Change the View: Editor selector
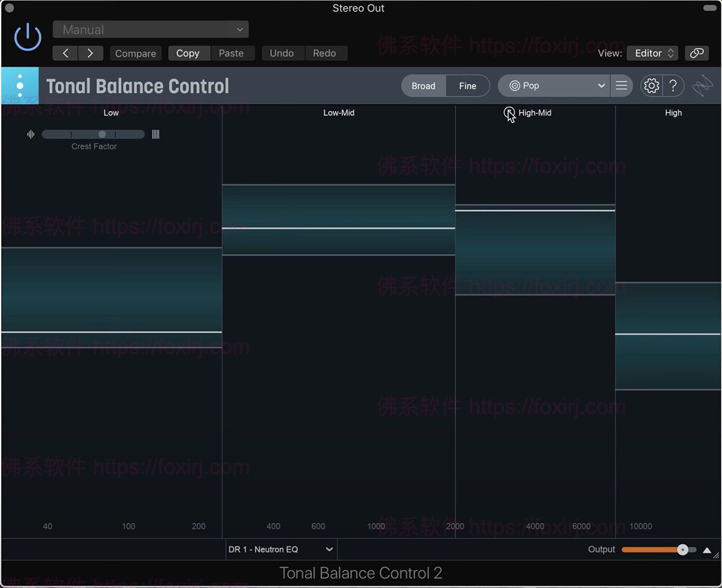Image resolution: width=722 pixels, height=588 pixels. coord(652,53)
